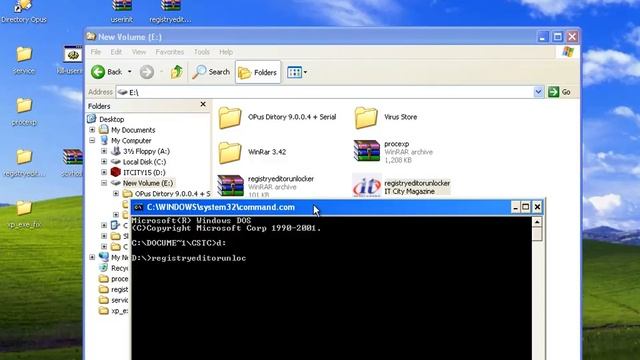Maximize the New Volume (E:) window

tap(558, 37)
